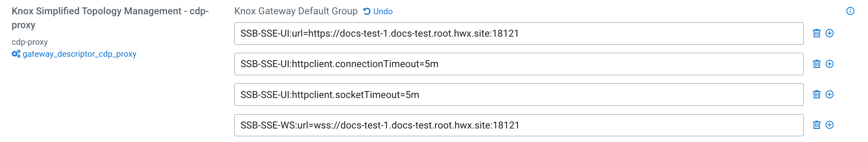The height and width of the screenshot is (142, 868).
Task: Focus the SSB-SSE-UI:url=https field
Action: coord(519,34)
